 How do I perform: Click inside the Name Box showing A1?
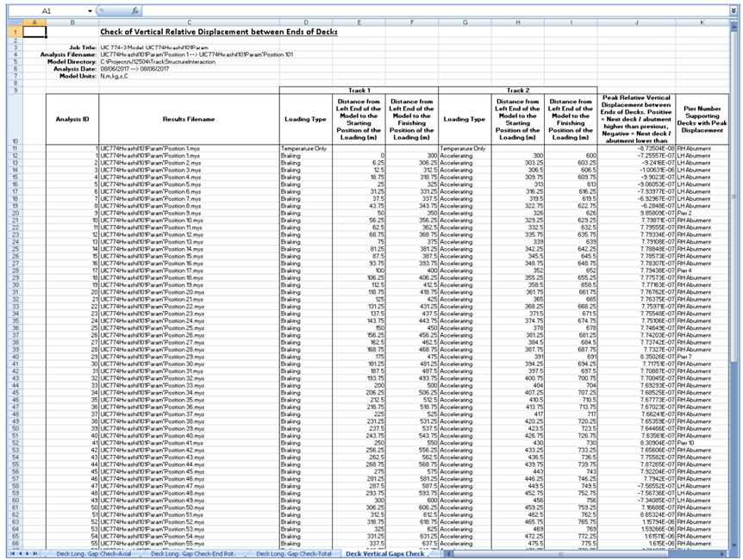[47, 10]
